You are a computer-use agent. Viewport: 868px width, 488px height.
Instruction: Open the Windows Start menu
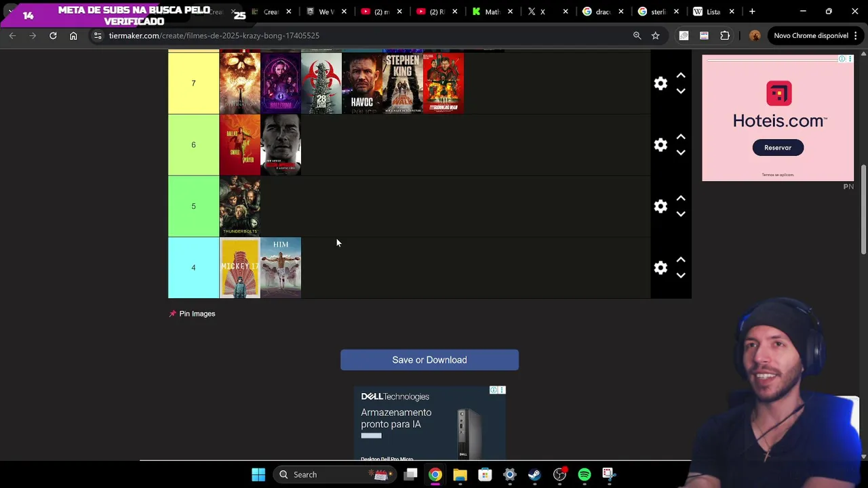258,474
